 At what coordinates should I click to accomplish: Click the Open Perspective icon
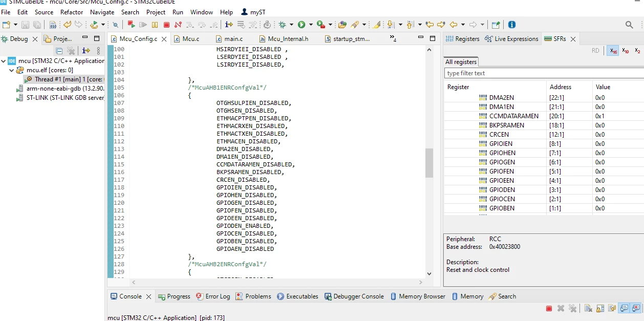point(496,25)
